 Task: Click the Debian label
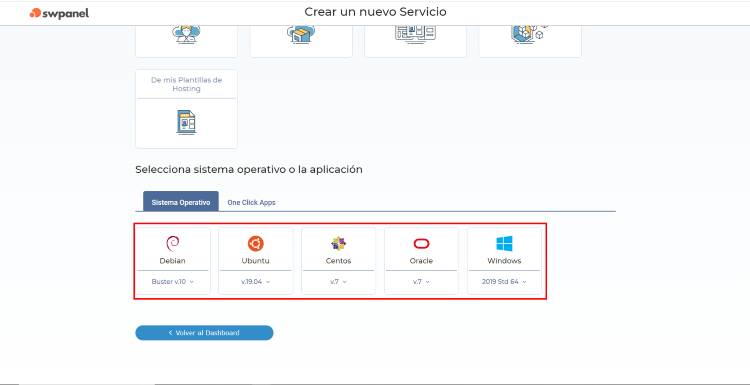[173, 261]
